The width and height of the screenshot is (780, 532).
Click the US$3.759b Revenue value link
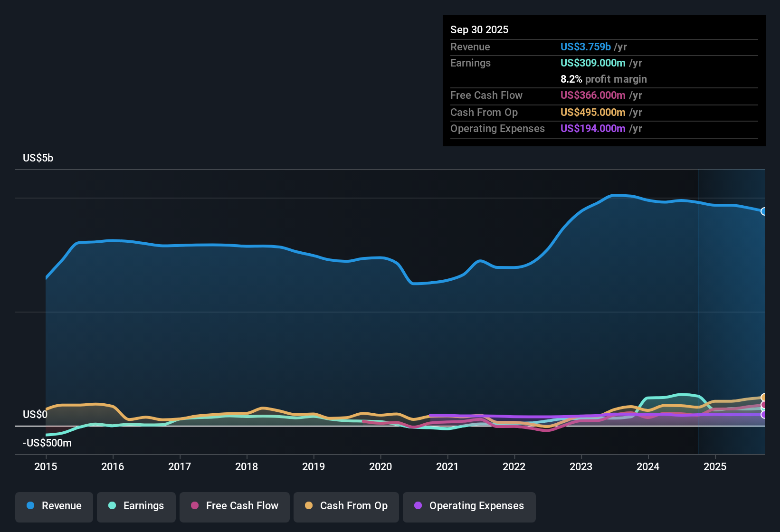(x=585, y=47)
